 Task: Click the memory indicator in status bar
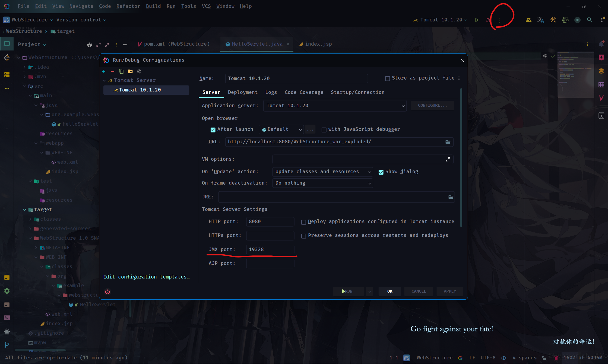pyautogui.click(x=582, y=358)
